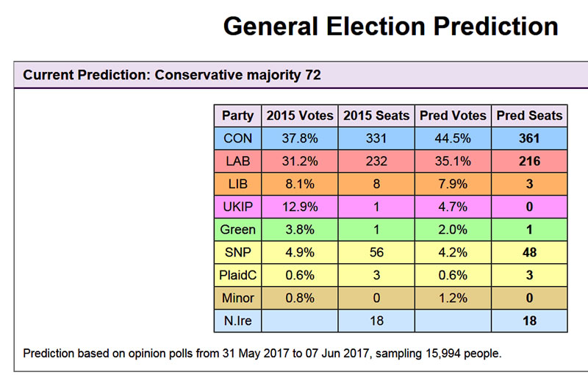Image resolution: width=588 pixels, height=375 pixels.
Task: Click SNP 2015 seats value 56
Action: coord(376,252)
